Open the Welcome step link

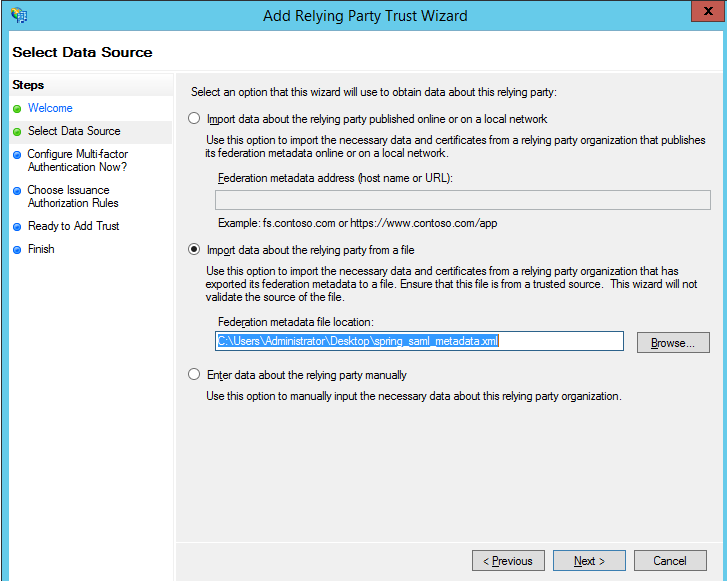[x=50, y=108]
